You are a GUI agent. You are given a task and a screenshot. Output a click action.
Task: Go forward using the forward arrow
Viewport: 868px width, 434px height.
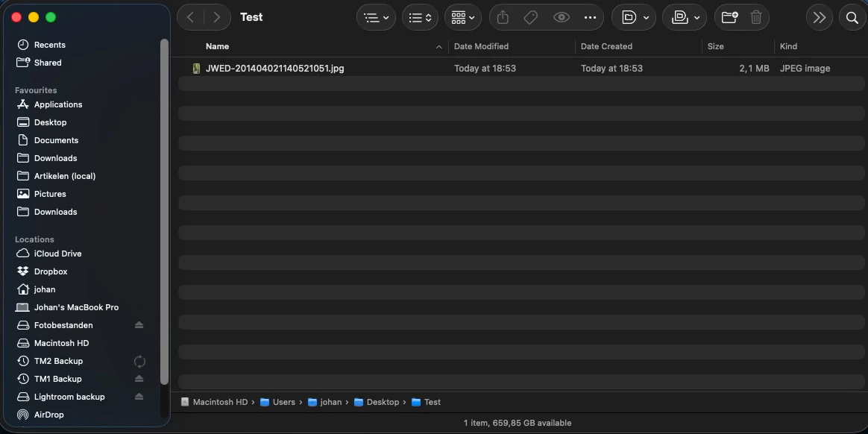(x=216, y=17)
